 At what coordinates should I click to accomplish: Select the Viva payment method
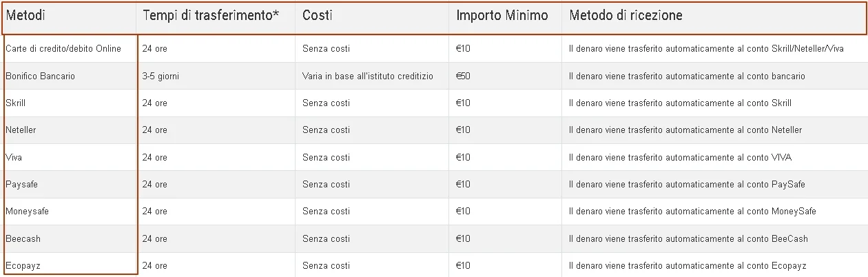14,158
